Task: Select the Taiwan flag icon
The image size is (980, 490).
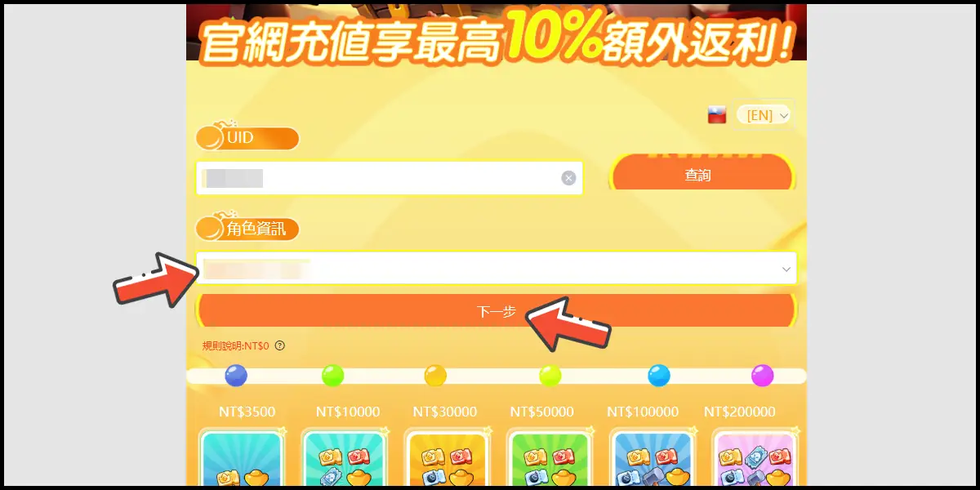Action: (x=717, y=115)
